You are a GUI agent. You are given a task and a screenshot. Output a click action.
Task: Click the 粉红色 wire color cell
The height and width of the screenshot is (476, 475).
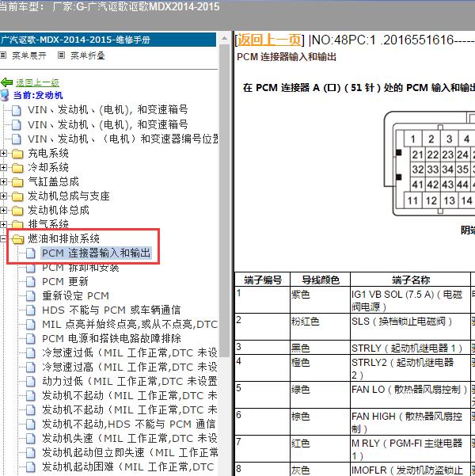pyautogui.click(x=320, y=326)
